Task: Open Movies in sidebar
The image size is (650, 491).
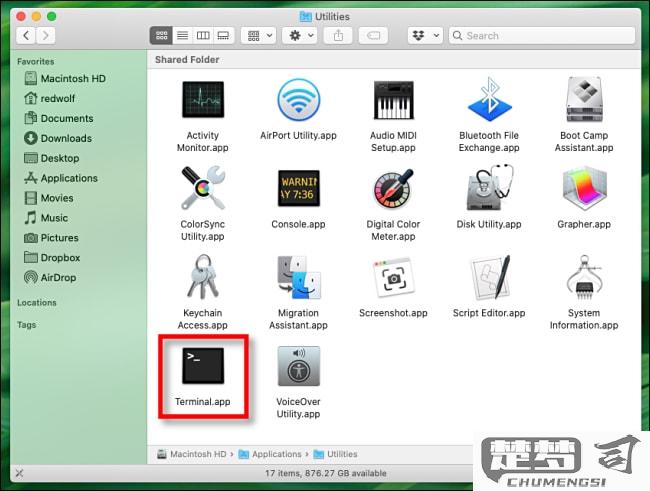Action: pyautogui.click(x=49, y=198)
